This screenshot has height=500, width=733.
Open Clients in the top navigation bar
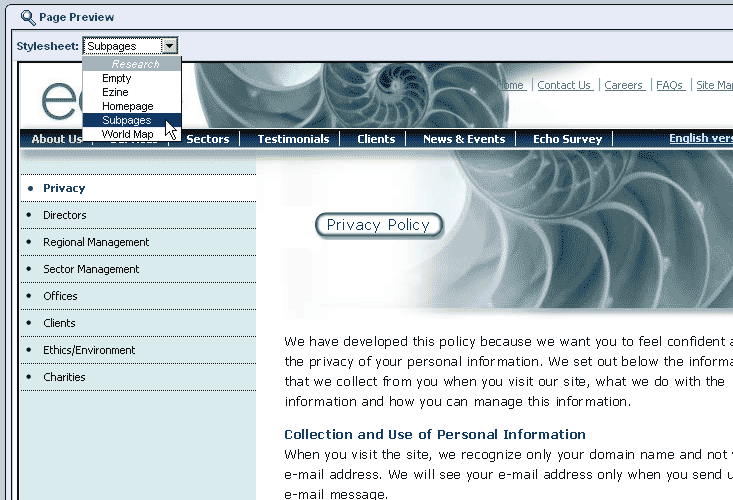376,139
